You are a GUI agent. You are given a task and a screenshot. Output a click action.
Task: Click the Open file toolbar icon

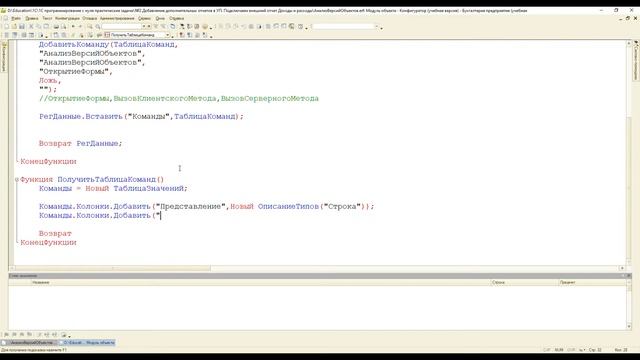14,27
